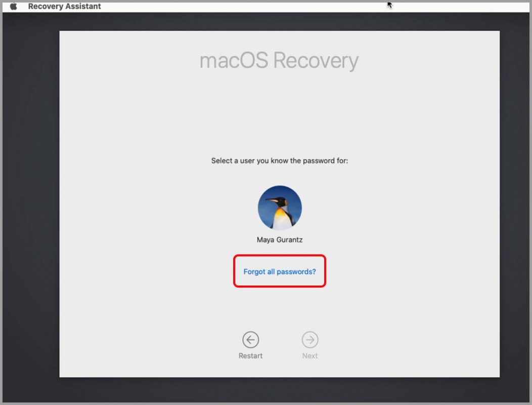The width and height of the screenshot is (532, 405).
Task: Click the Forgot all passwords? link
Action: 280,271
